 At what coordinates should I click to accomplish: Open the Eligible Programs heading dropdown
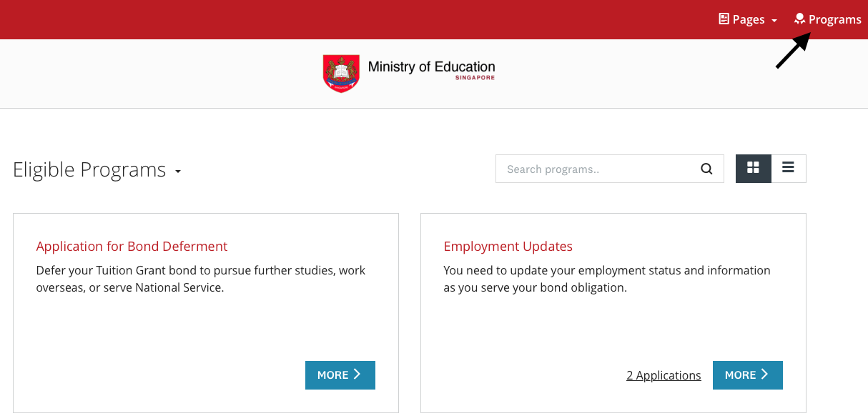coord(89,170)
